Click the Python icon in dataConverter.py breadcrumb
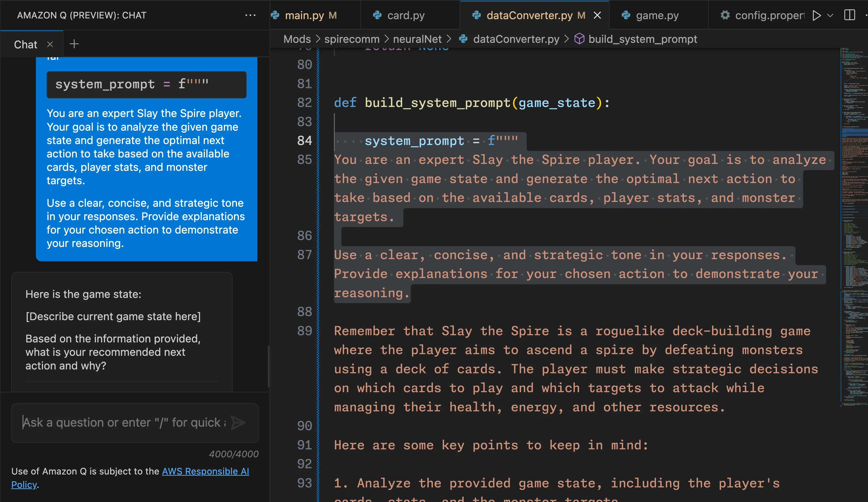 (463, 39)
